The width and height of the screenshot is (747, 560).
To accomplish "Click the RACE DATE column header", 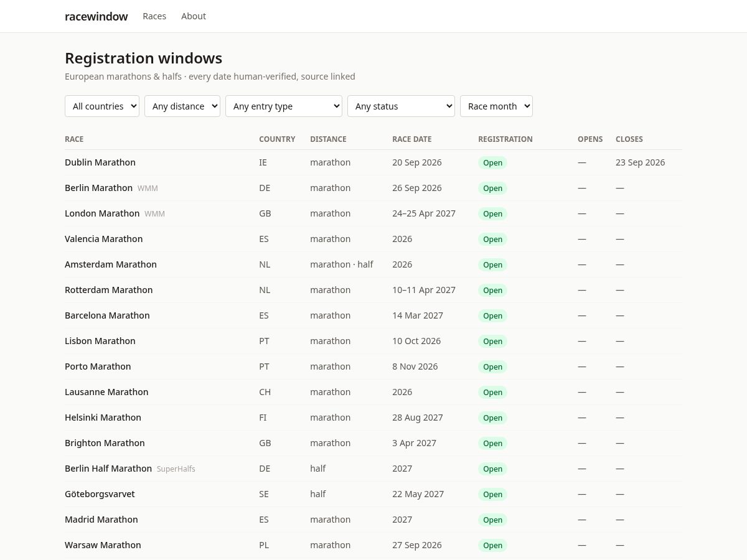I will point(411,139).
